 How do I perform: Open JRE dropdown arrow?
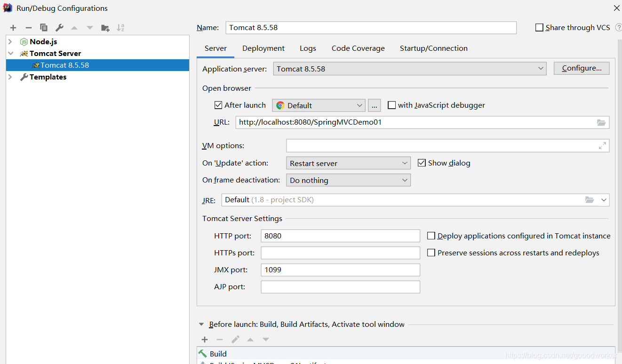click(604, 200)
